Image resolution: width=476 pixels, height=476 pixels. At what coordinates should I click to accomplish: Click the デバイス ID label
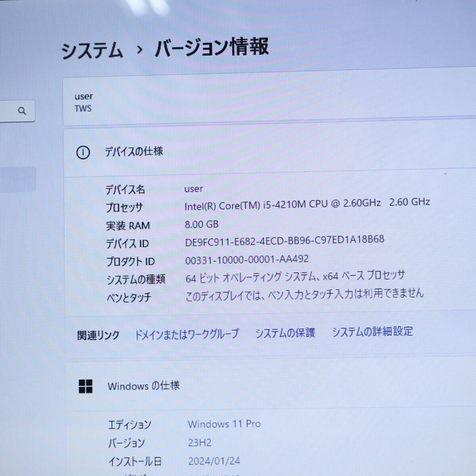coord(127,244)
